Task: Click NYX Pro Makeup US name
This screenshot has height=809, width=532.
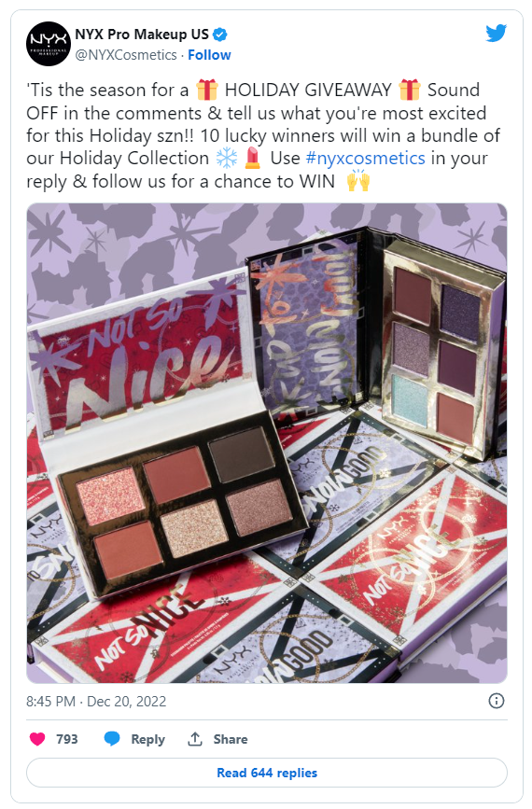Action: coord(142,35)
